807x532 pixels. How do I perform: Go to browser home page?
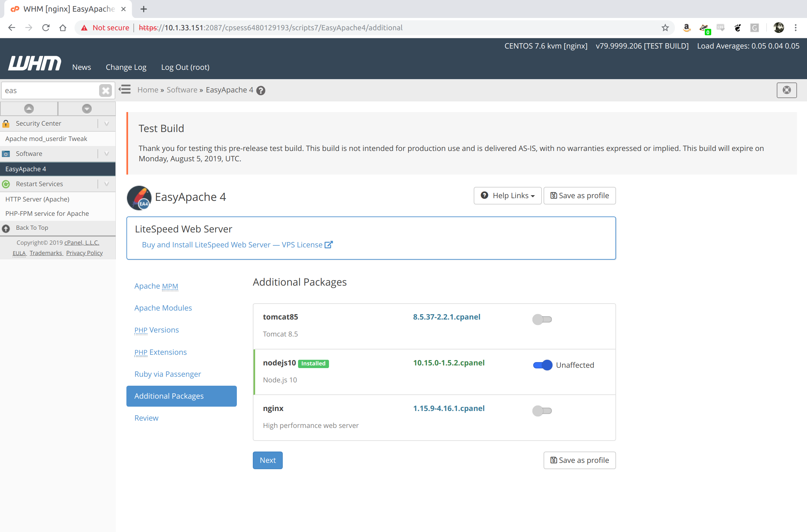[x=63, y=28]
